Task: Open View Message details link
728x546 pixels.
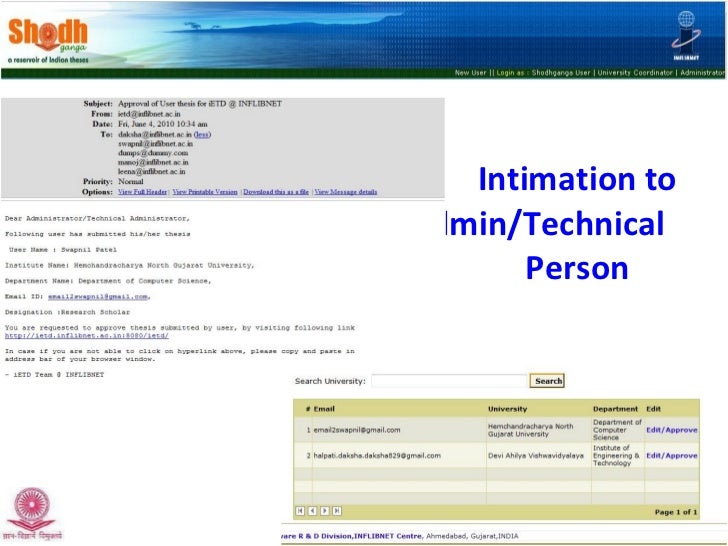Action: [x=346, y=192]
